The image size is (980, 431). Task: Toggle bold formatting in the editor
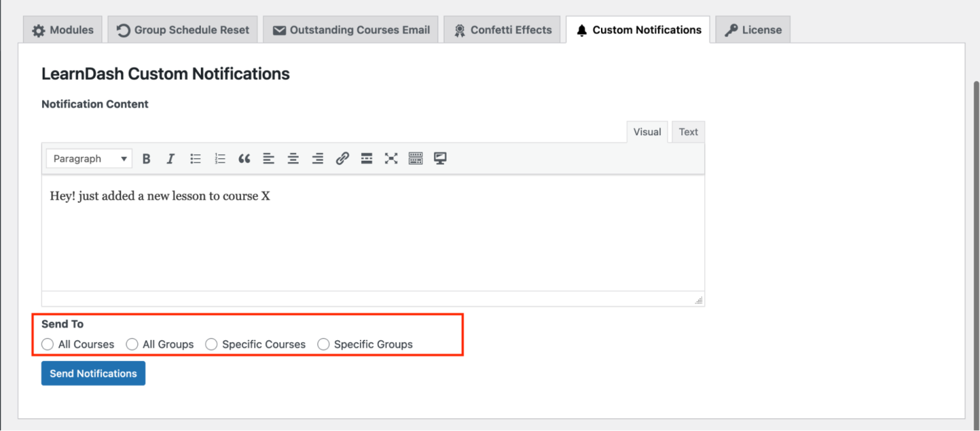point(146,158)
